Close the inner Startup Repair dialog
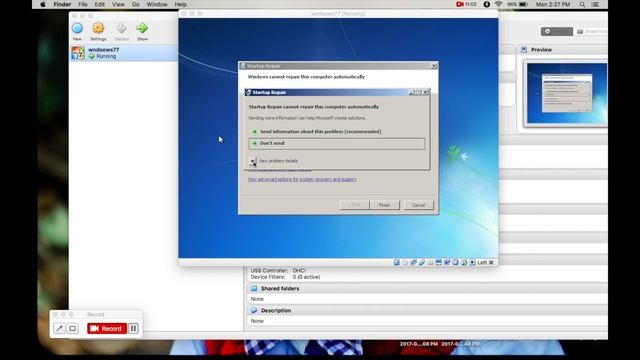 [x=426, y=92]
